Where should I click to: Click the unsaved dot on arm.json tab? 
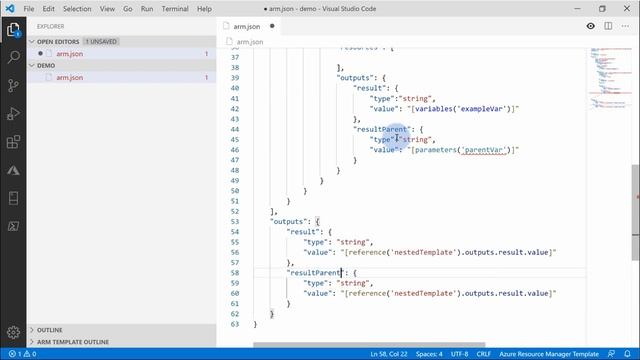pyautogui.click(x=272, y=26)
